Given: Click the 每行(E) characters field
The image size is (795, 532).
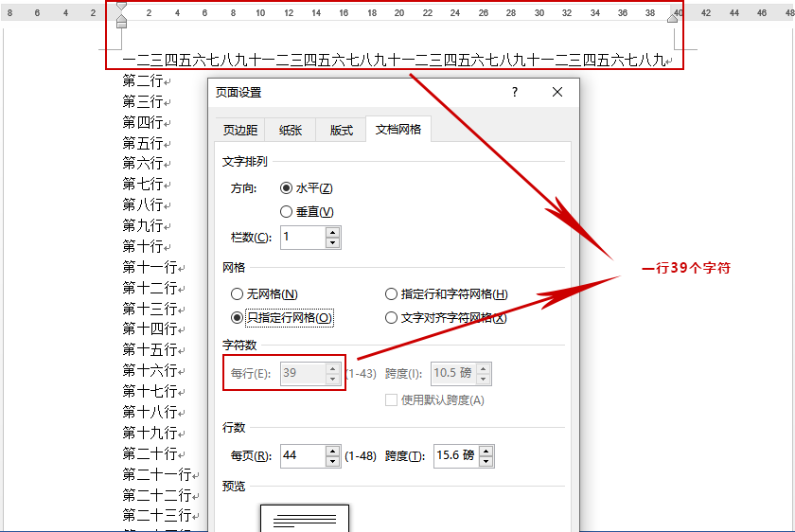Looking at the screenshot, I should pyautogui.click(x=303, y=373).
